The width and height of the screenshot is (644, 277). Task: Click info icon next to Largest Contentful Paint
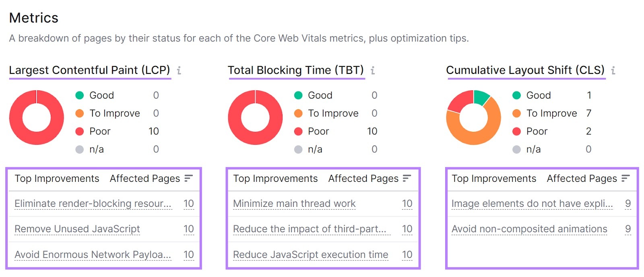tap(179, 71)
